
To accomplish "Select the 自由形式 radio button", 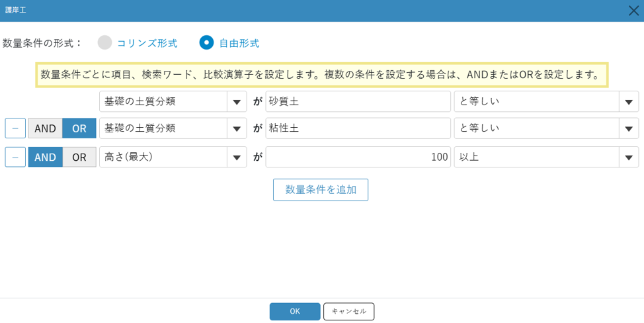I will (207, 43).
